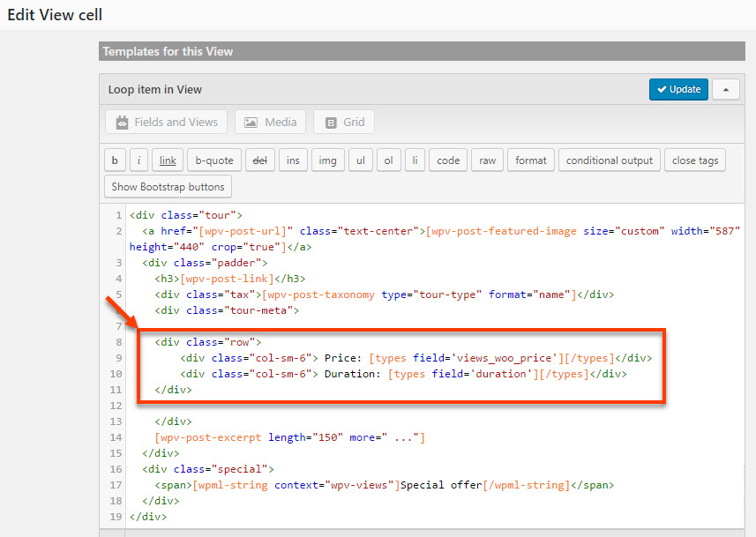Viewport: 756px width, 537px height.
Task: Insert a b-quote tag
Action: (x=214, y=160)
